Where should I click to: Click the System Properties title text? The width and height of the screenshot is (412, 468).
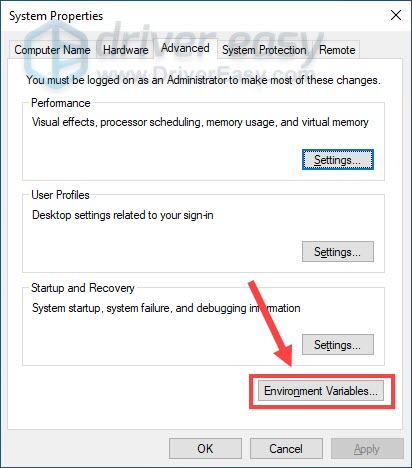(x=56, y=16)
